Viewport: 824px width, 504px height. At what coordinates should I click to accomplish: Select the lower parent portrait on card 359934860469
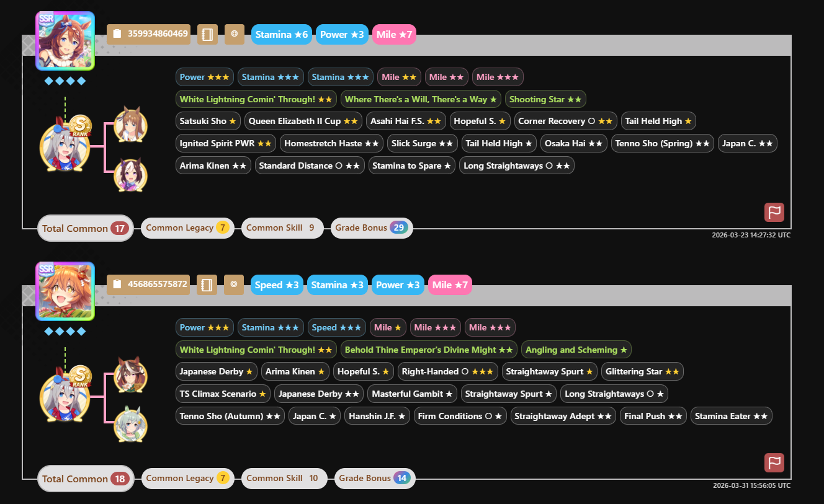pos(131,174)
